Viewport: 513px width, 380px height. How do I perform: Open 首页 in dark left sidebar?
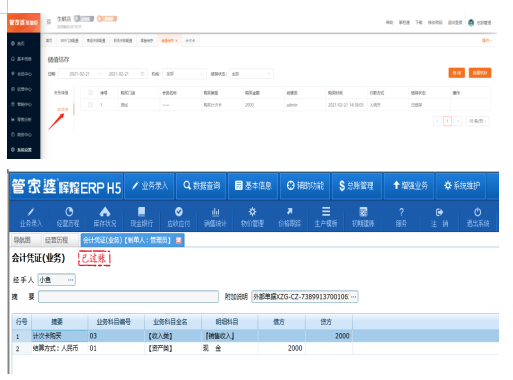[18, 43]
